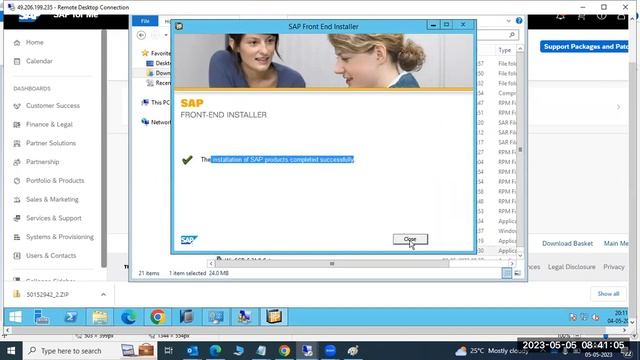Click file list scroll up arrow

(520, 49)
